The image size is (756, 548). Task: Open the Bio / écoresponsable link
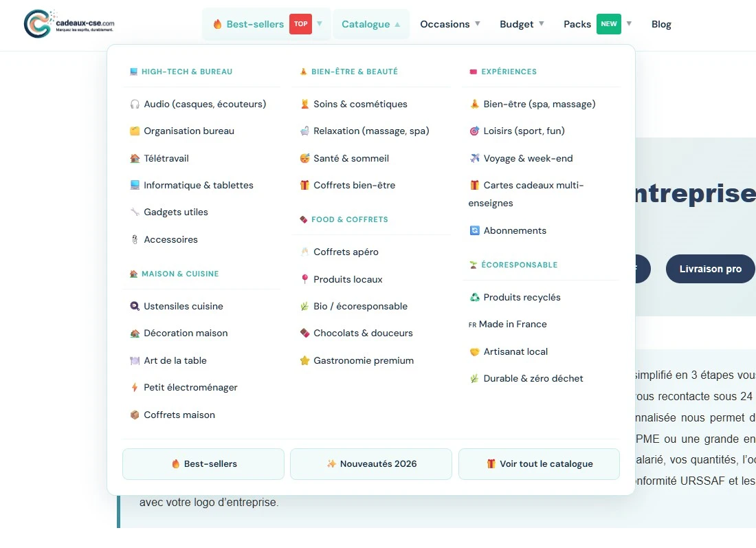coord(360,307)
